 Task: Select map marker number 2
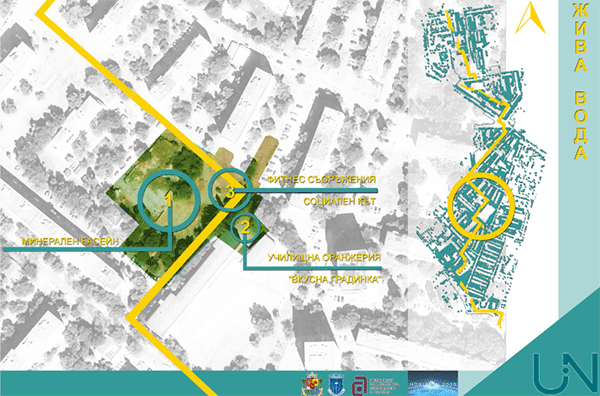click(245, 228)
